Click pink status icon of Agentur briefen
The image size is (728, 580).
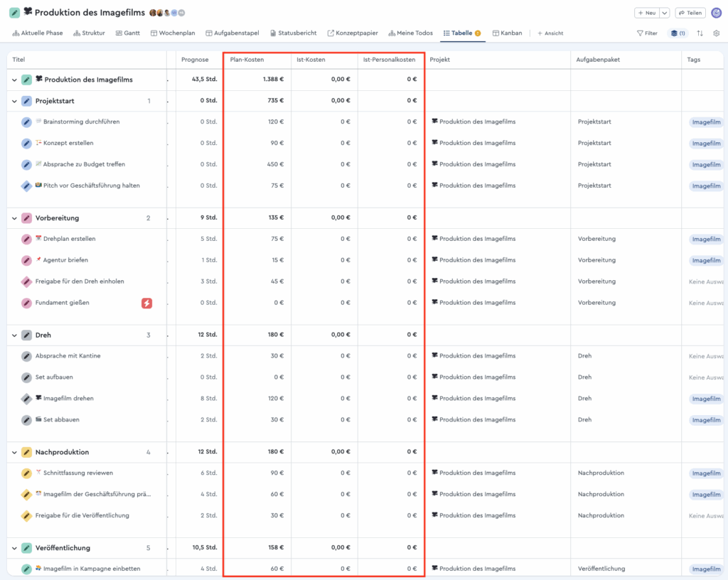tap(26, 260)
